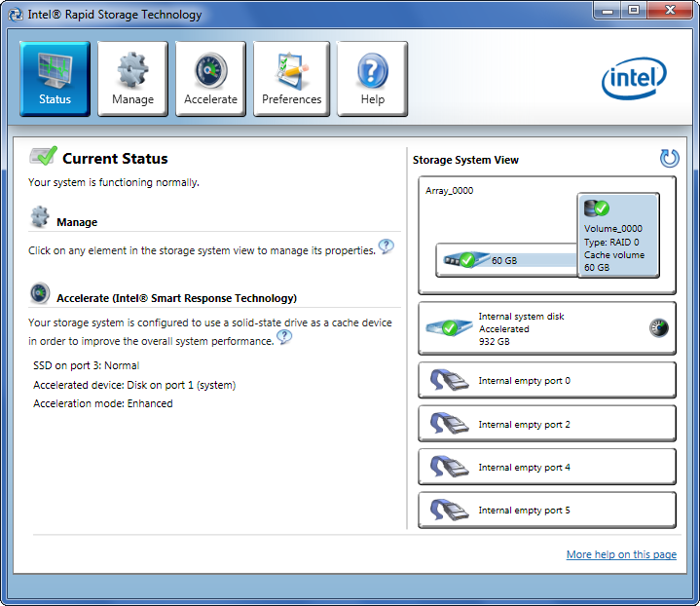Click the help bubble after system performance text
700x606 pixels.
(x=284, y=337)
